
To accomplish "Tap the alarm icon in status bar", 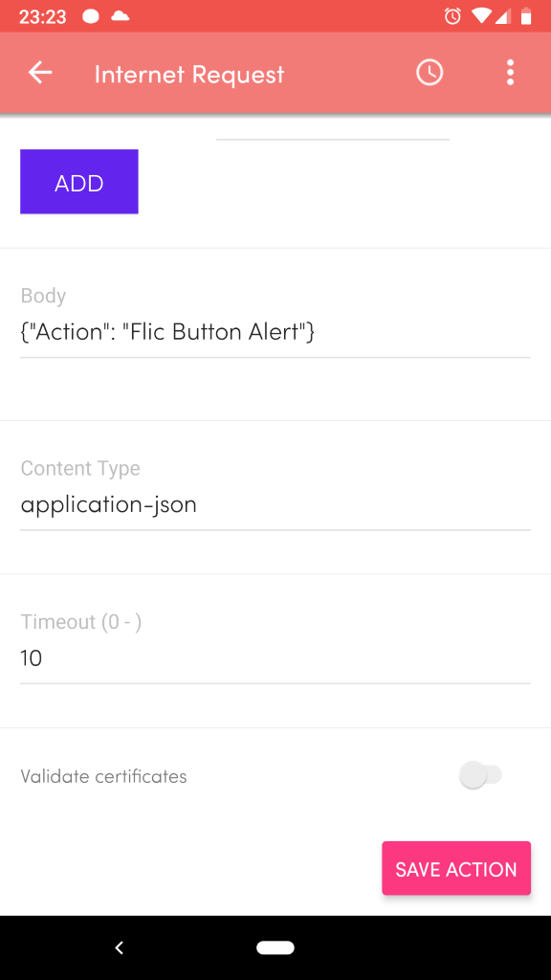I will coord(452,16).
